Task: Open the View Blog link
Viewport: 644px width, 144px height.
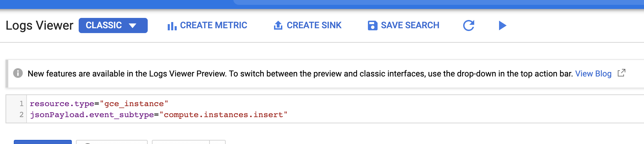Action: click(593, 74)
